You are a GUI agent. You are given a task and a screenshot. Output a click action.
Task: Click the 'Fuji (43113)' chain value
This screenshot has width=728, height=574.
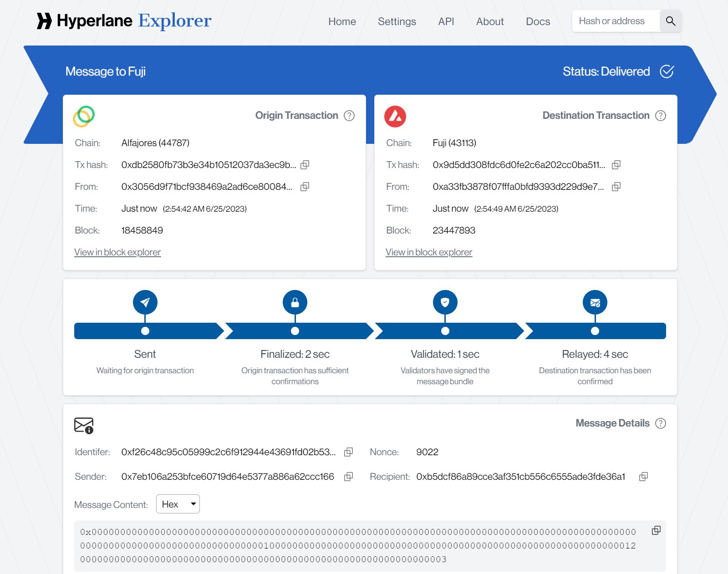coord(454,143)
